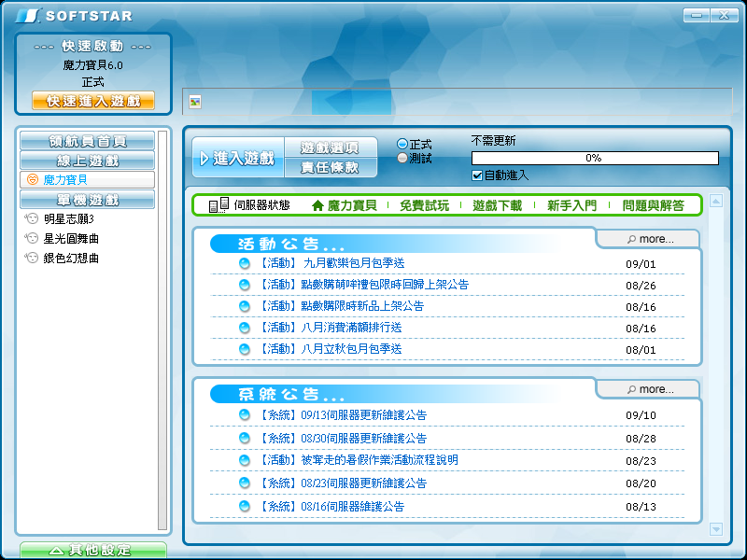Click the scroll up arrow of content pane
The image size is (747, 560).
click(x=715, y=201)
